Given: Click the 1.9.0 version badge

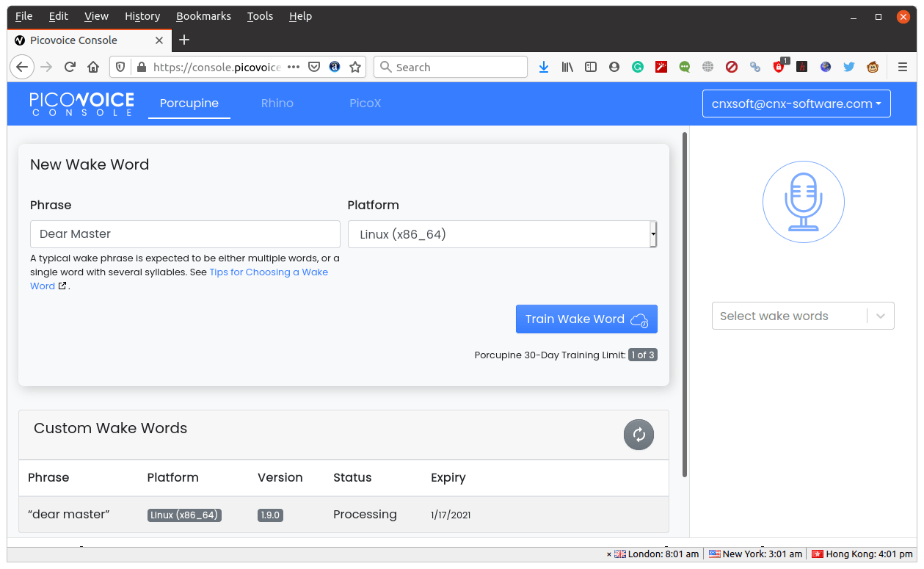Looking at the screenshot, I should [270, 515].
